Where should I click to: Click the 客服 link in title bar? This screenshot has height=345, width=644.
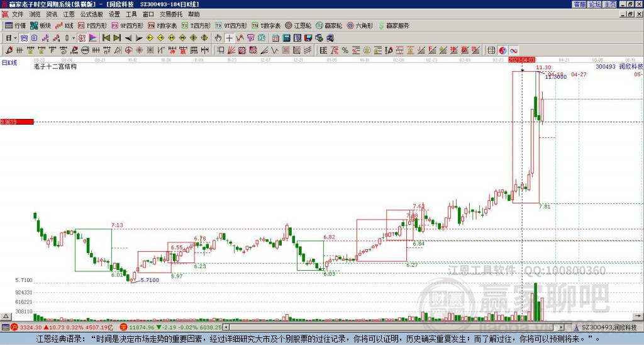click(x=579, y=4)
